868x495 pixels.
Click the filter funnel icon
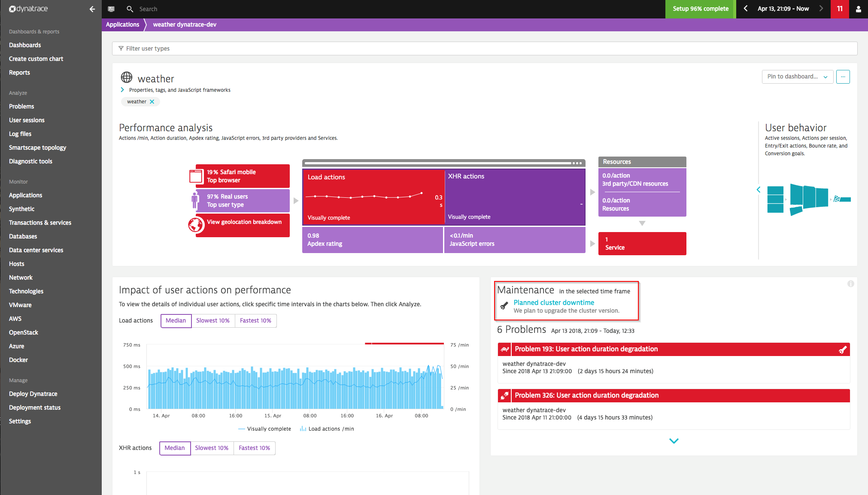(121, 48)
